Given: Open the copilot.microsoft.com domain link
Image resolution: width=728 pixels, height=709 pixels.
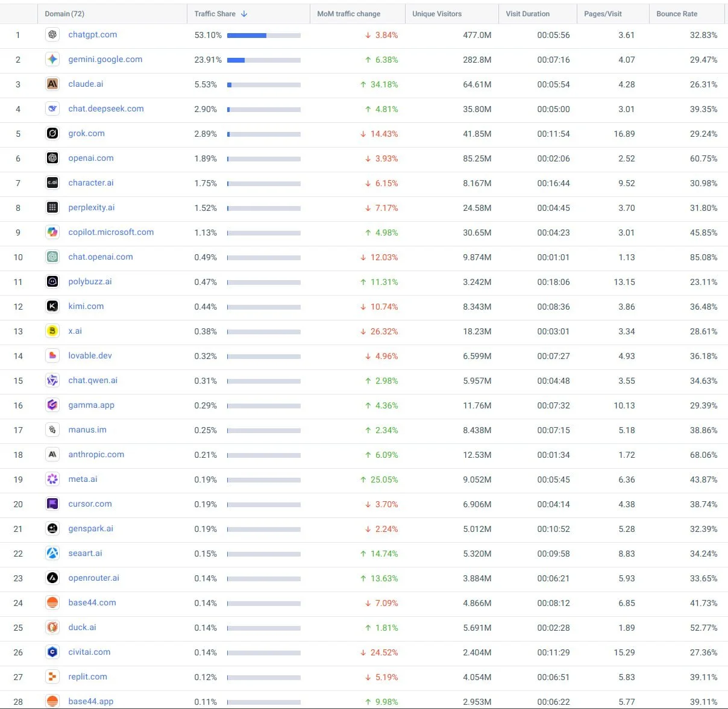Looking at the screenshot, I should [x=111, y=233].
